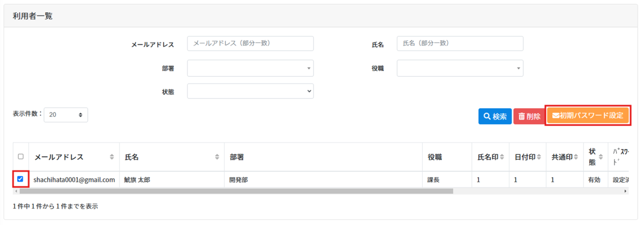Sort by 氏名 column sort icon
This screenshot has height=225, width=644.
pos(217,157)
